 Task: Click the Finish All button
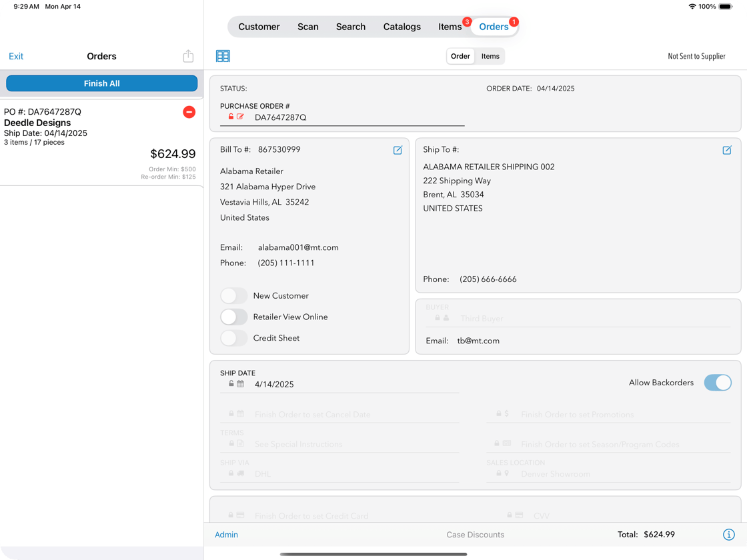101,83
